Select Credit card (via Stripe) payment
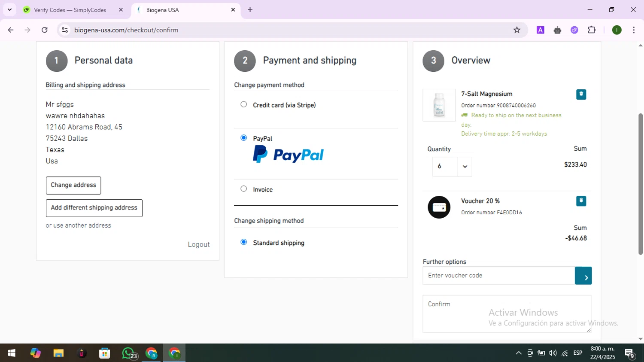The height and width of the screenshot is (362, 644). [244, 104]
